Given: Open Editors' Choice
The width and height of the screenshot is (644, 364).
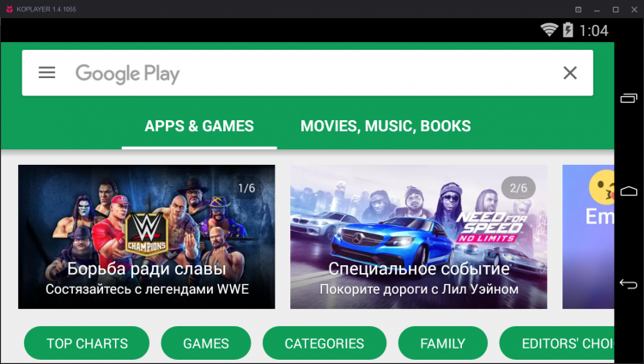Looking at the screenshot, I should click(557, 343).
